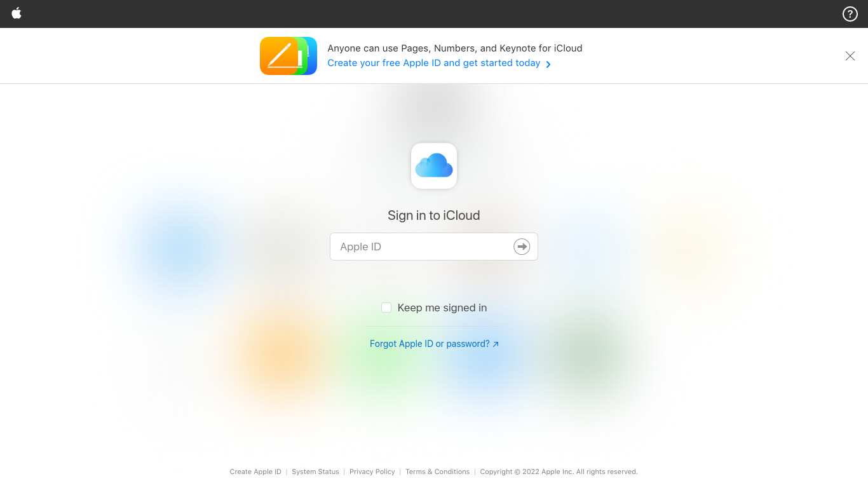View the Privacy Policy footer link

pos(372,471)
